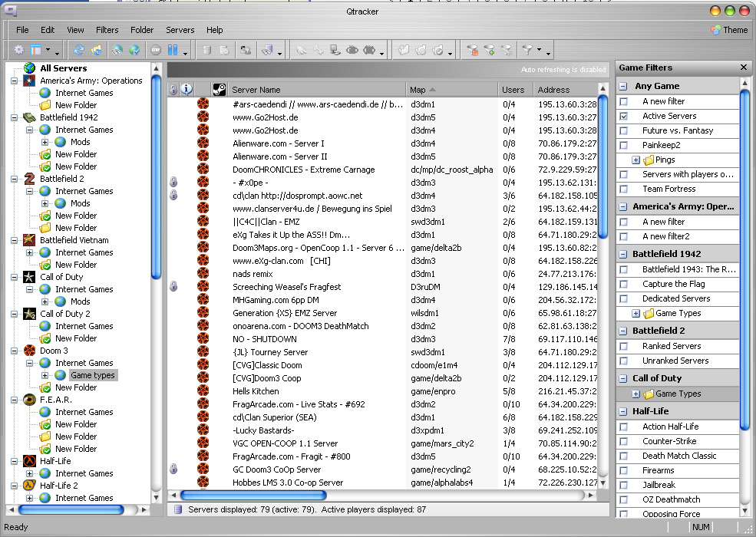Click the Half-Life lambda icon in tree
This screenshot has height=537, width=756.
(30, 461)
